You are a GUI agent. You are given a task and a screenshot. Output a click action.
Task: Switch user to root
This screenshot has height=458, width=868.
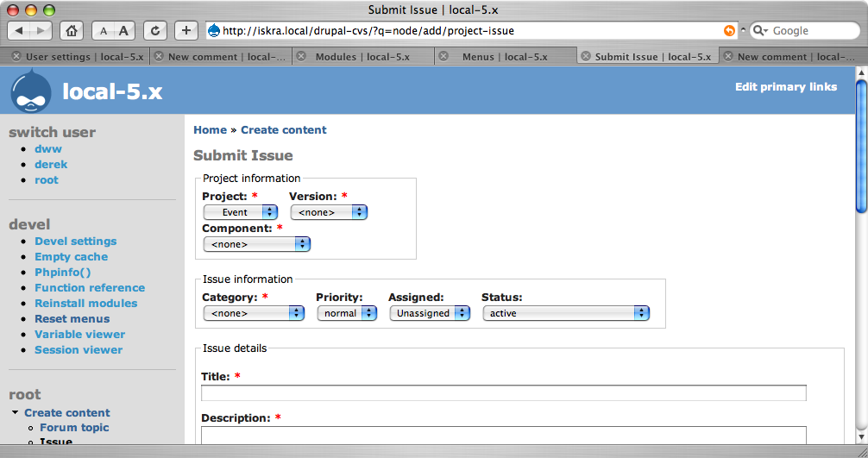tap(47, 179)
